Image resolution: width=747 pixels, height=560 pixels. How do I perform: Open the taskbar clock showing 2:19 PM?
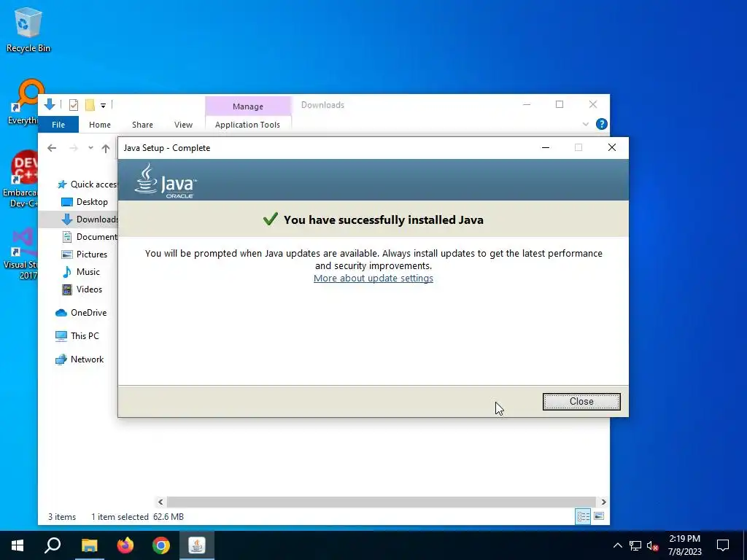(x=684, y=545)
